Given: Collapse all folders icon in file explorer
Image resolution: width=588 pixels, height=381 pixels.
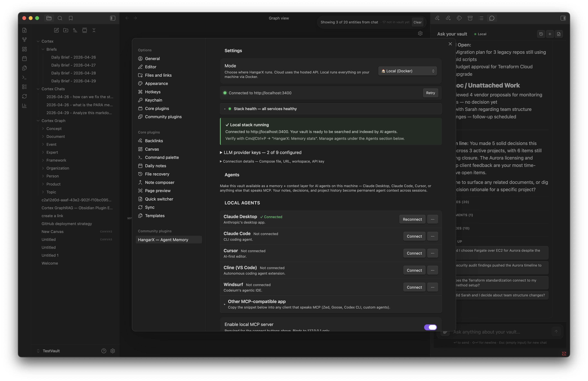Looking at the screenshot, I should tap(94, 30).
